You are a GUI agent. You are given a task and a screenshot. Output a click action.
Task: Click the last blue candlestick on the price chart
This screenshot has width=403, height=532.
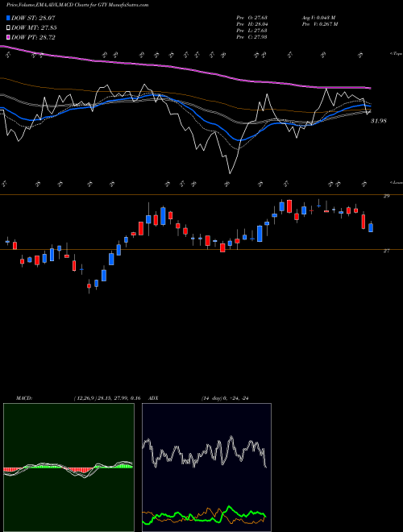coord(371,227)
